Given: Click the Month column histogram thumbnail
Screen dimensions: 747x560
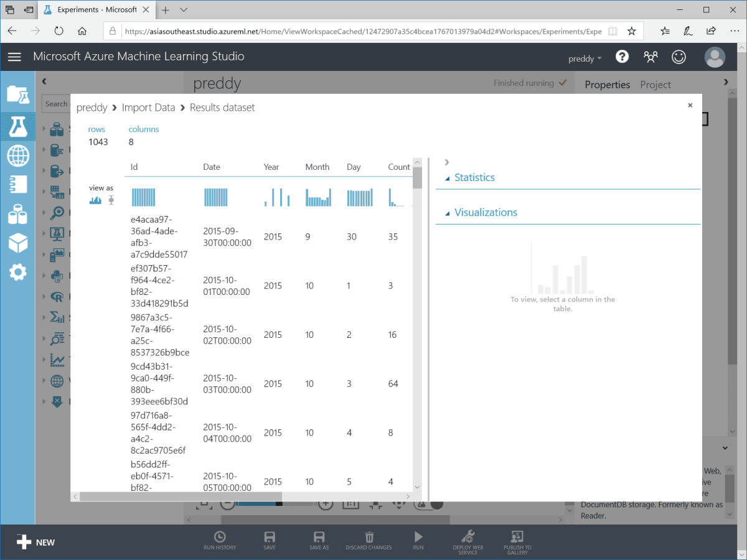Looking at the screenshot, I should 317,198.
